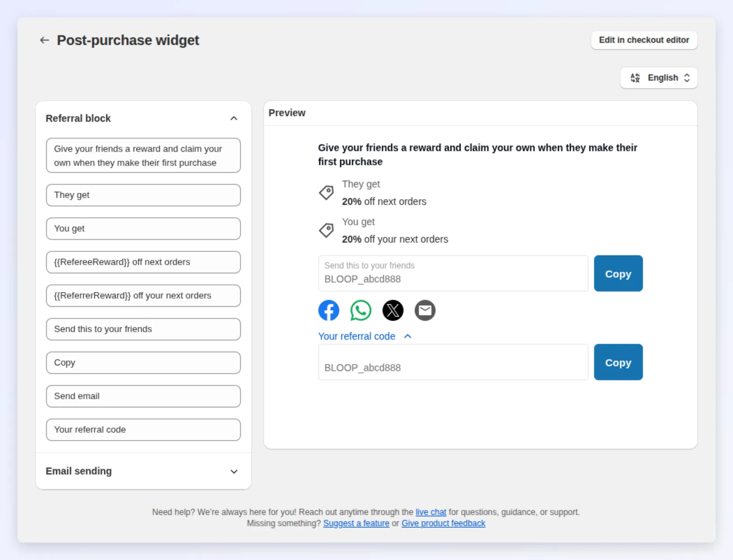
Task: Collapse the Your referral code toggle
Action: [x=365, y=336]
